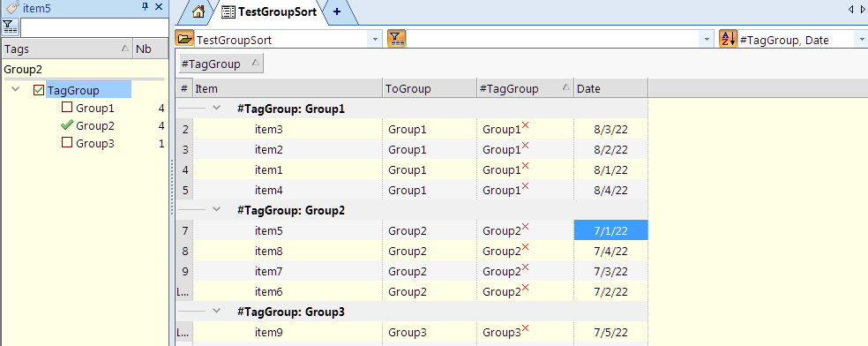Image resolution: width=868 pixels, height=346 pixels.
Task: Select the item8 cell
Action: (x=288, y=252)
